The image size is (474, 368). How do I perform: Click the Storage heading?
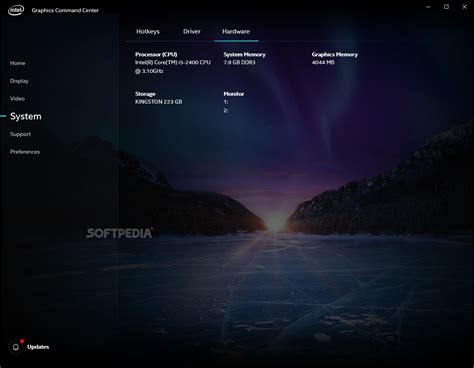point(145,94)
